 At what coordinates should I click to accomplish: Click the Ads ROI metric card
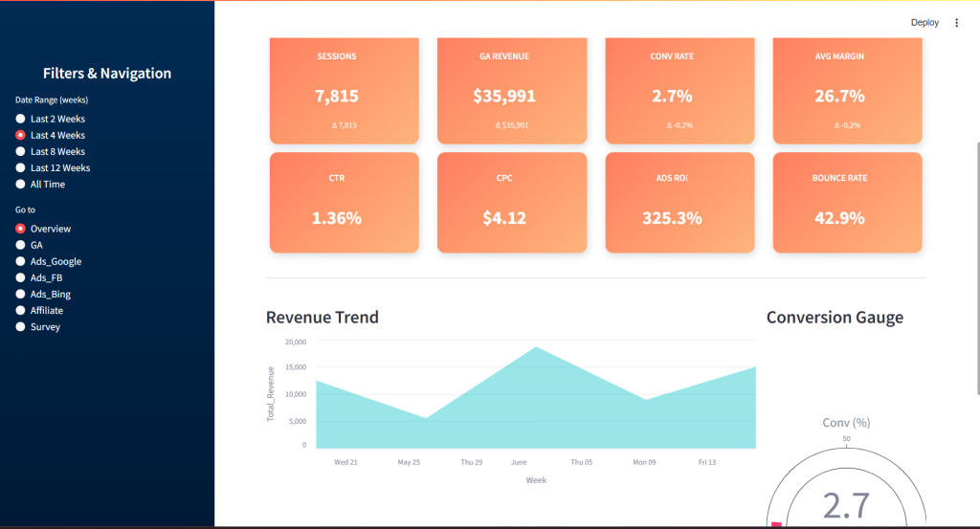pyautogui.click(x=679, y=203)
